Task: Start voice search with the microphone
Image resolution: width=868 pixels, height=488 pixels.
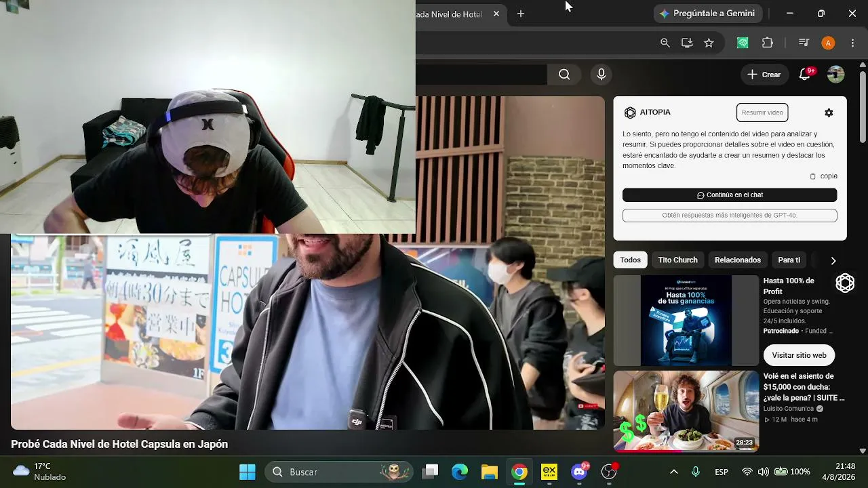Action: 601,75
